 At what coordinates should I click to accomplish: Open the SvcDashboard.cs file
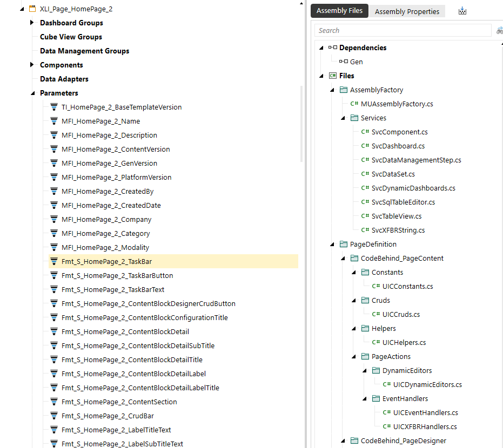[398, 146]
